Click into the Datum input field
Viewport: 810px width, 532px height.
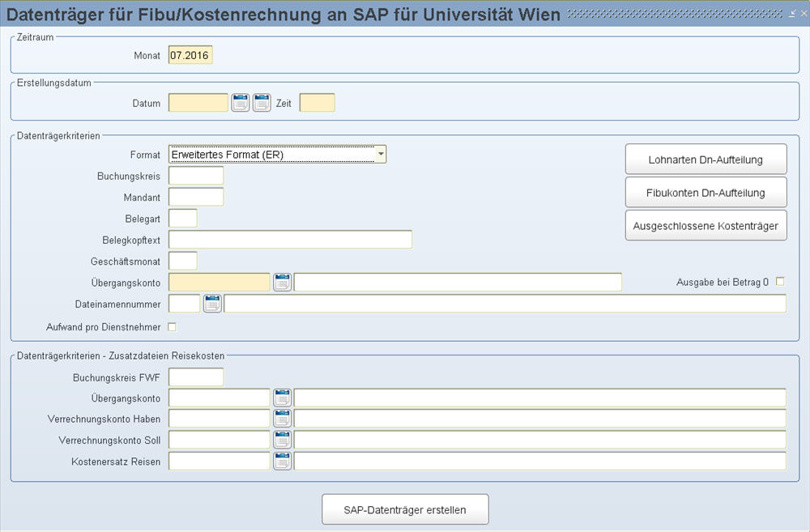pyautogui.click(x=198, y=103)
